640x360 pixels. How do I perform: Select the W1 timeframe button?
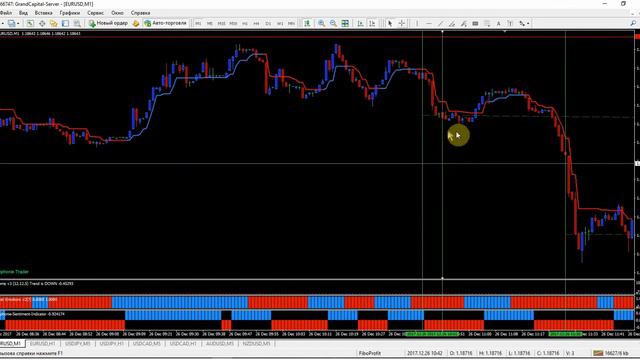pos(280,24)
